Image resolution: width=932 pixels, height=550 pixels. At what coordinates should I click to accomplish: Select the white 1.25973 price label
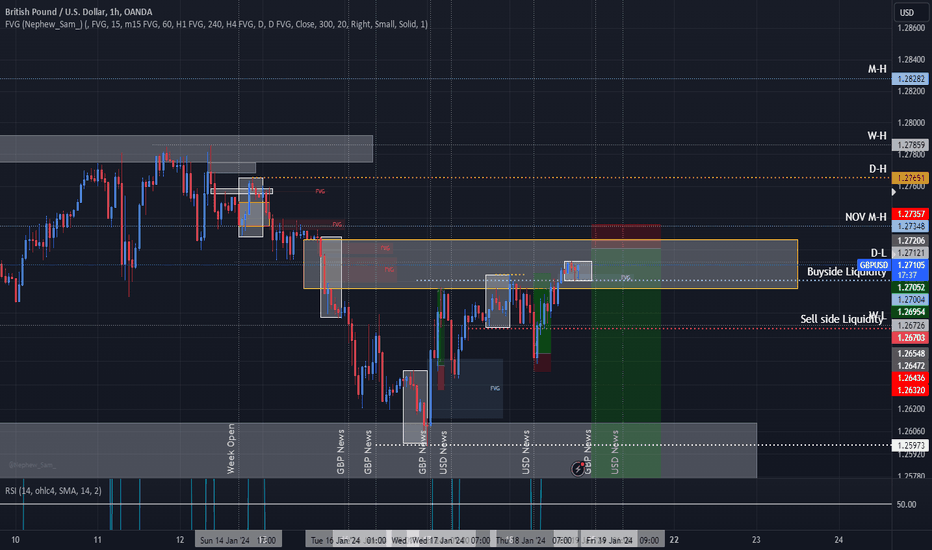click(911, 445)
